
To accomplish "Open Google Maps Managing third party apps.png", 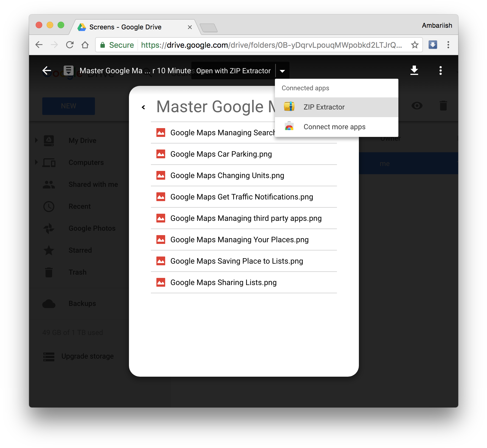I will point(244,218).
